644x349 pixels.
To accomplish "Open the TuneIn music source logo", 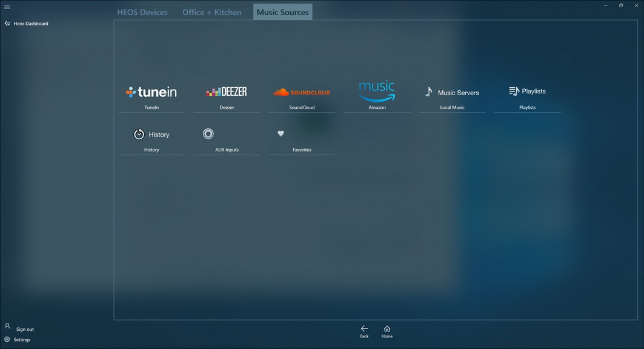I will (151, 92).
